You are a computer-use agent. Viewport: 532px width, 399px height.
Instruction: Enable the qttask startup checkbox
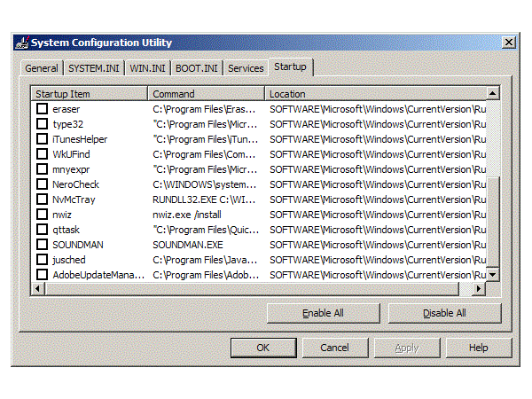click(x=42, y=230)
